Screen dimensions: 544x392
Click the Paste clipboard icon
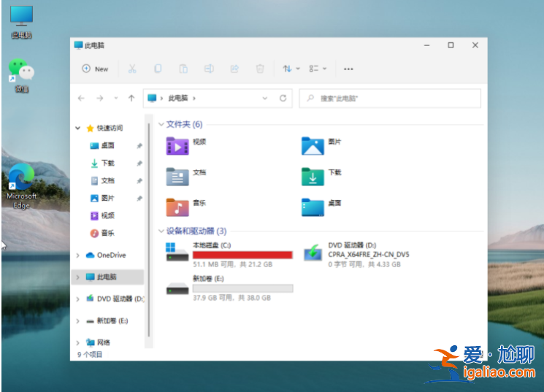[183, 69]
